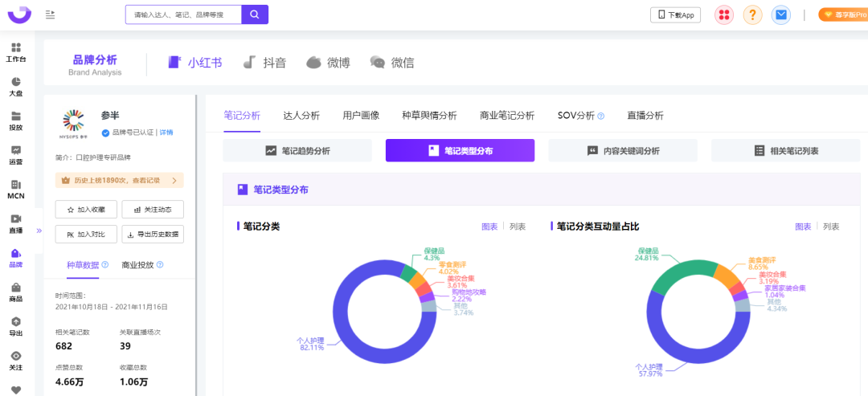The height and width of the screenshot is (396, 868).
Task: Click 关注动态 button
Action: pos(153,210)
